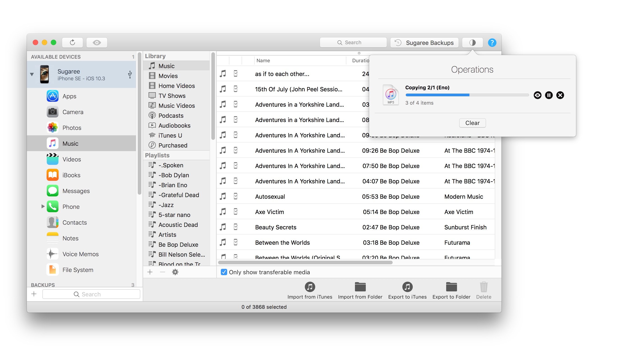
Task: Select TV Shows in the Library list
Action: [176, 96]
